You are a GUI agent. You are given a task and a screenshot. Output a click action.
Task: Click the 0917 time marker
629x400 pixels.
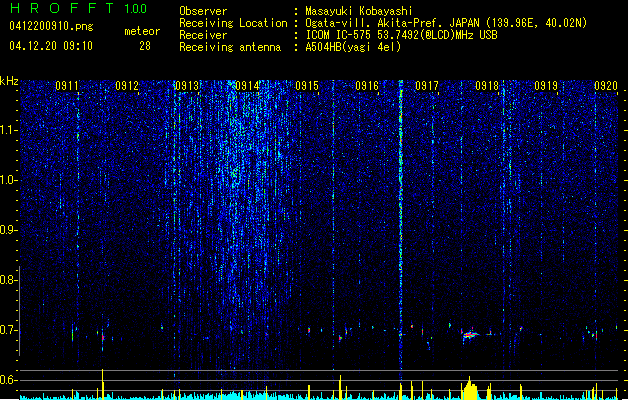[x=427, y=86]
